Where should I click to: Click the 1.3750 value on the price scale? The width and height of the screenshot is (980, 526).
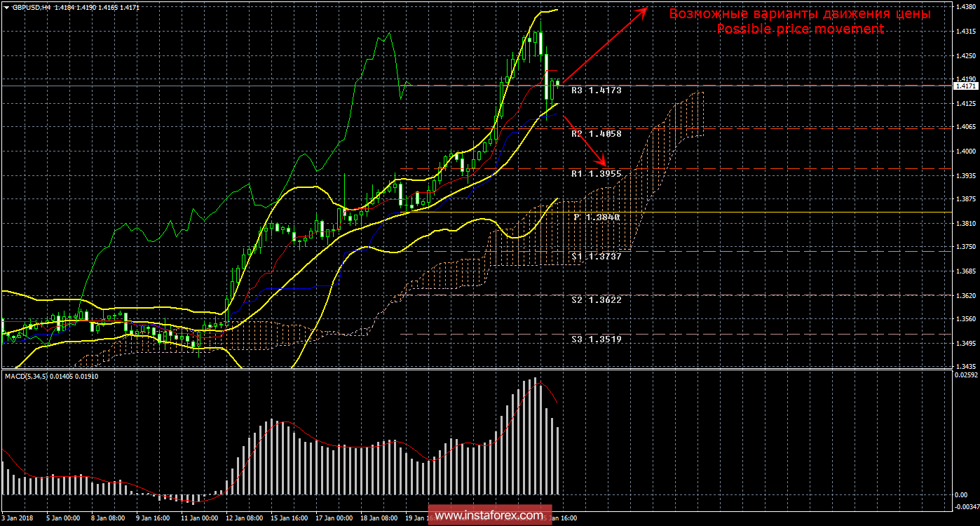click(x=965, y=247)
